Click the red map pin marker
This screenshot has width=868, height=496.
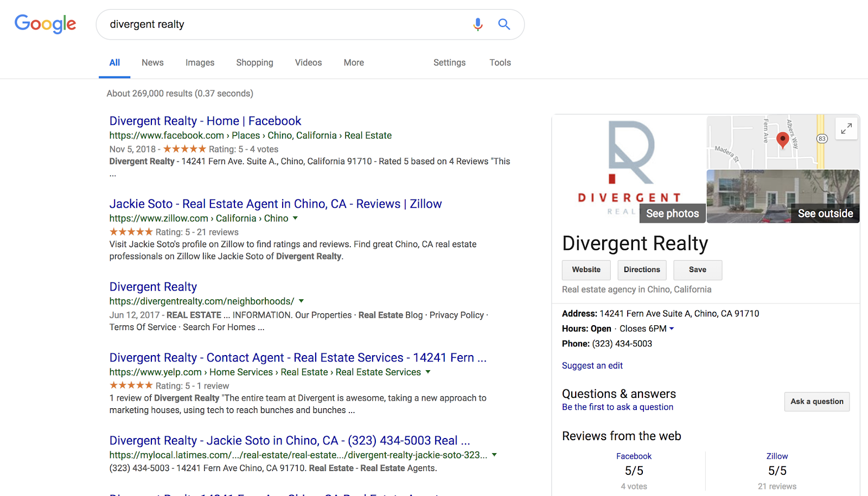(782, 140)
